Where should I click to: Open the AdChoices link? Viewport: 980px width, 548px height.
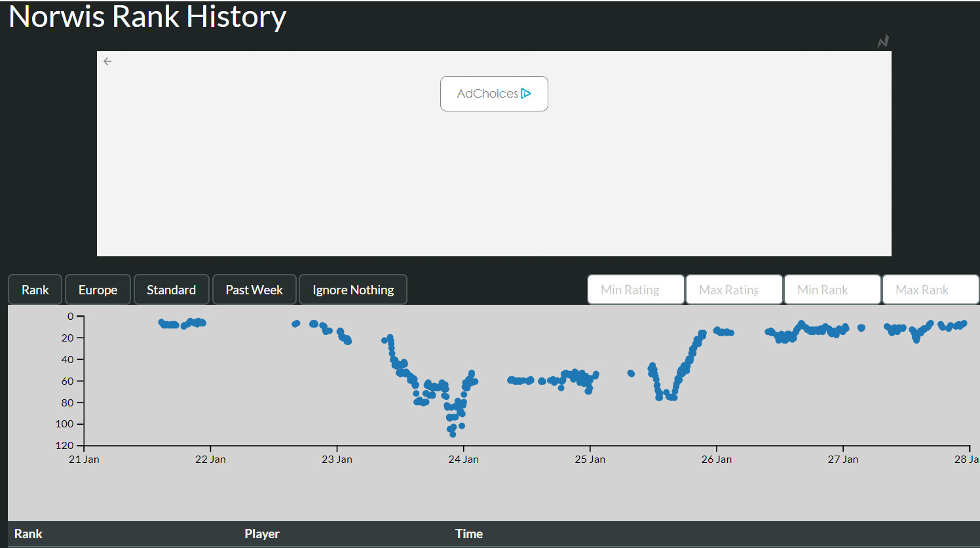click(x=494, y=94)
